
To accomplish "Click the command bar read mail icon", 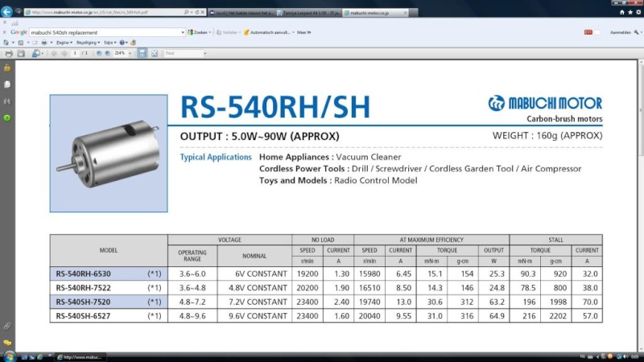I will (35, 43).
